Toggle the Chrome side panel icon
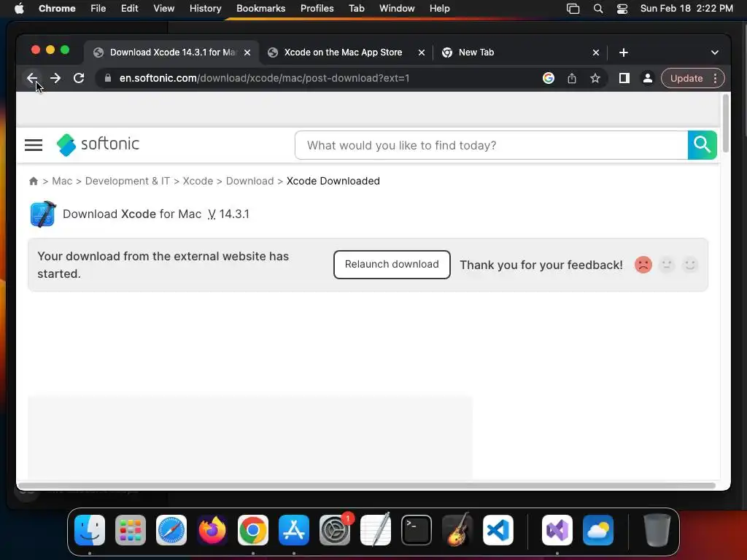The height and width of the screenshot is (560, 747). point(624,78)
